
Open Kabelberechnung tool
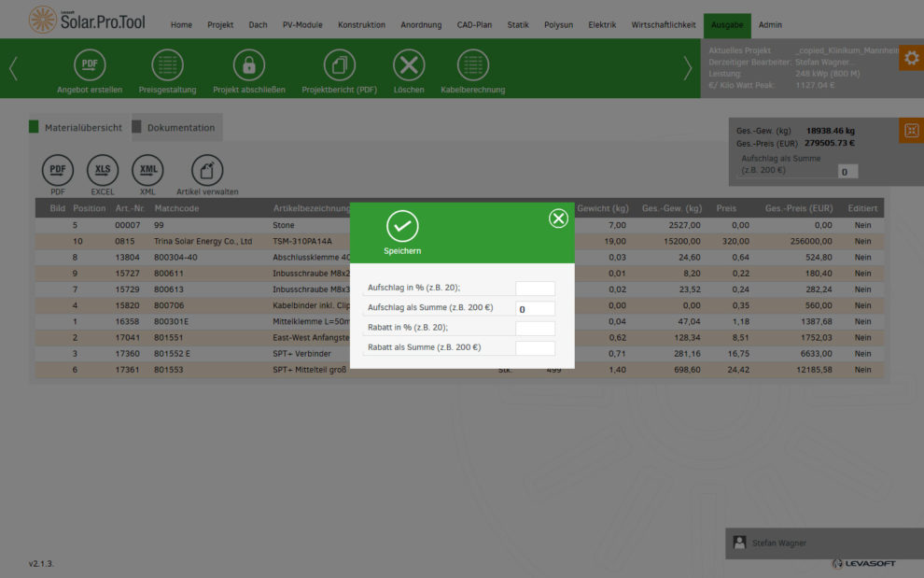pos(472,65)
